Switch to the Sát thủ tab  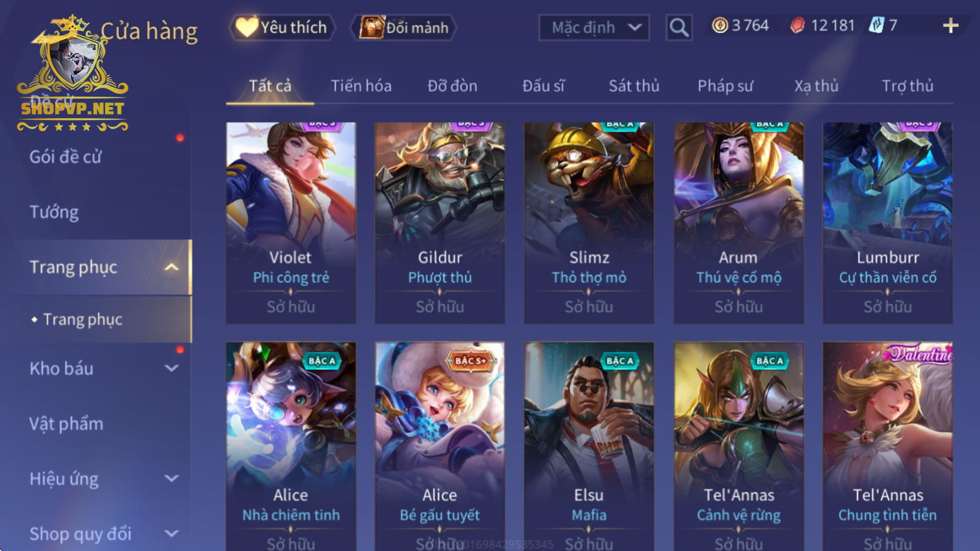(633, 86)
